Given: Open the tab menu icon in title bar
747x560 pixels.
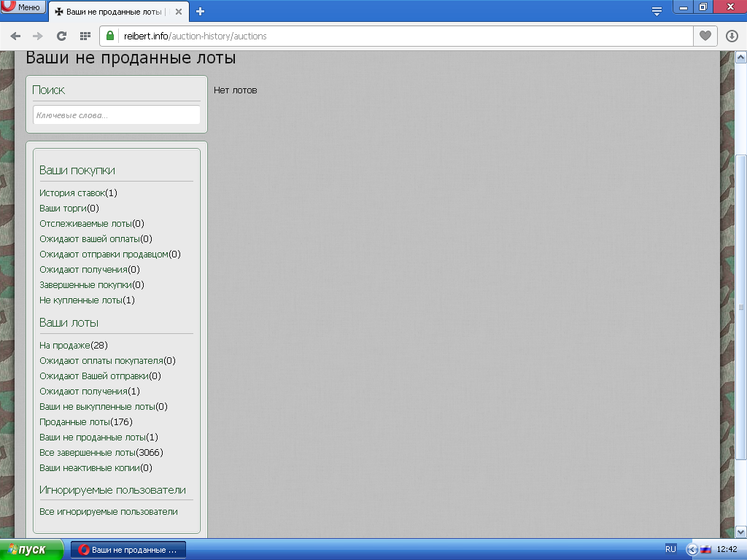Looking at the screenshot, I should point(657,12).
